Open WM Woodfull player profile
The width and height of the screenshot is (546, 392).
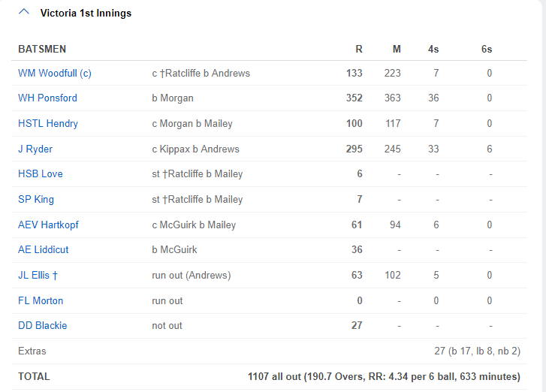[x=55, y=73]
